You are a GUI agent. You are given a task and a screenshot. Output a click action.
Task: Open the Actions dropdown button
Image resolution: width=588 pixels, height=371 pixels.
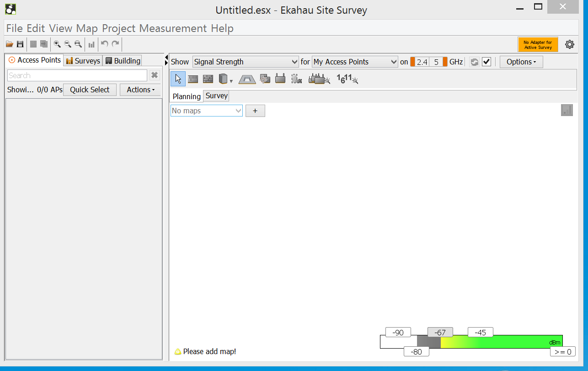pos(140,90)
